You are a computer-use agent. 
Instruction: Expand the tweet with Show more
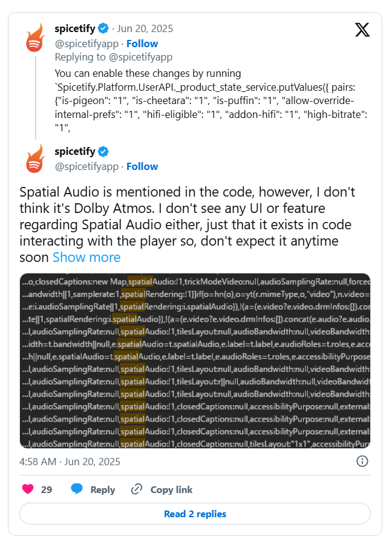pyautogui.click(x=87, y=257)
